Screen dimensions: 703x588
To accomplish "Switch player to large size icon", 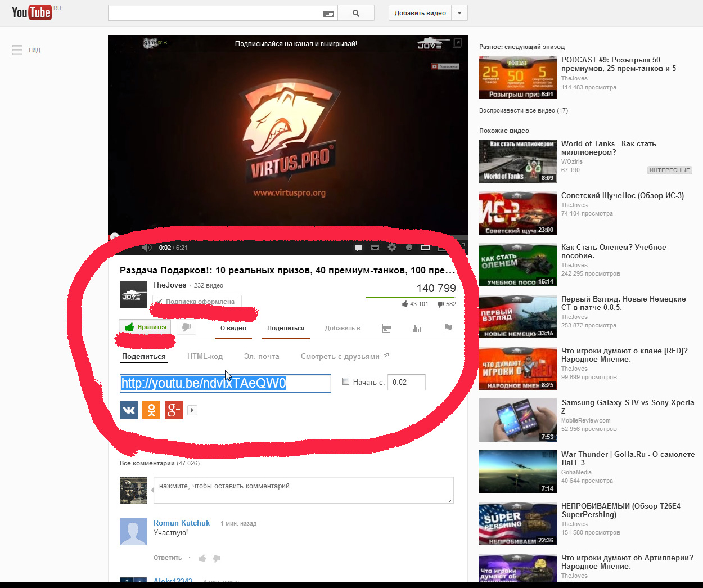I will click(426, 248).
